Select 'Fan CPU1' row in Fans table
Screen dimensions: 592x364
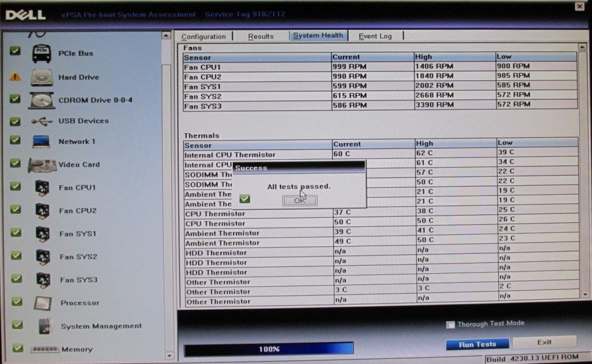(x=380, y=67)
